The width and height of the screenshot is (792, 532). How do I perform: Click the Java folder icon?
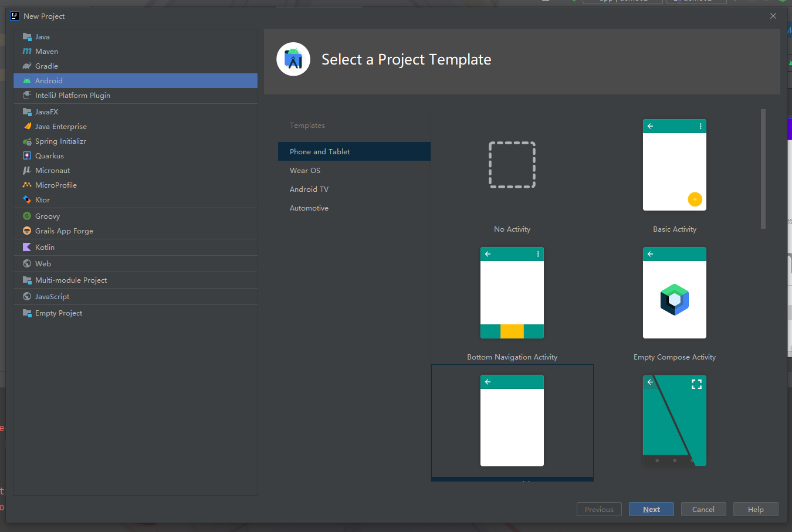click(x=27, y=37)
